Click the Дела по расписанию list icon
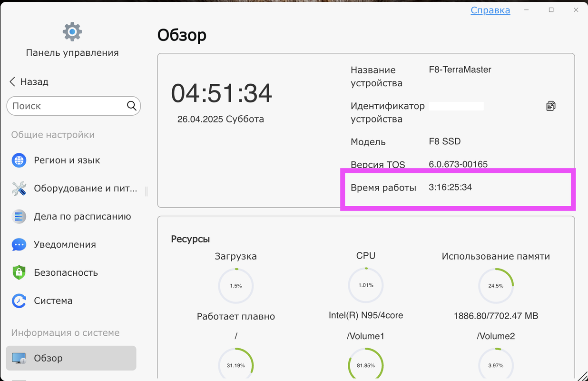 (x=19, y=217)
